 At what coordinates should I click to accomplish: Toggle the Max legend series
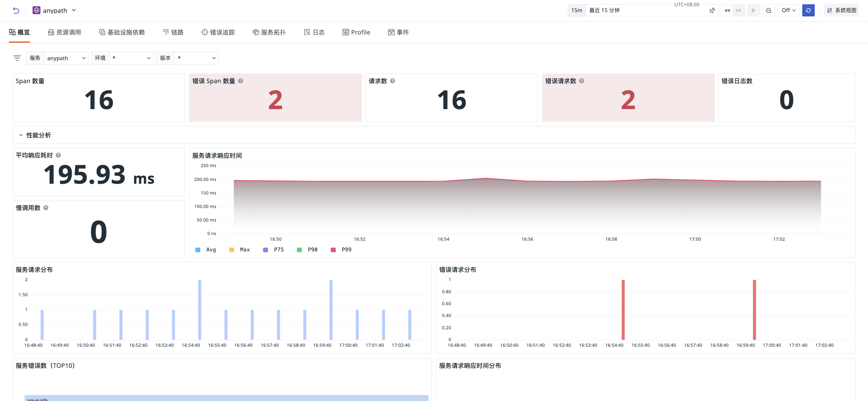point(240,250)
